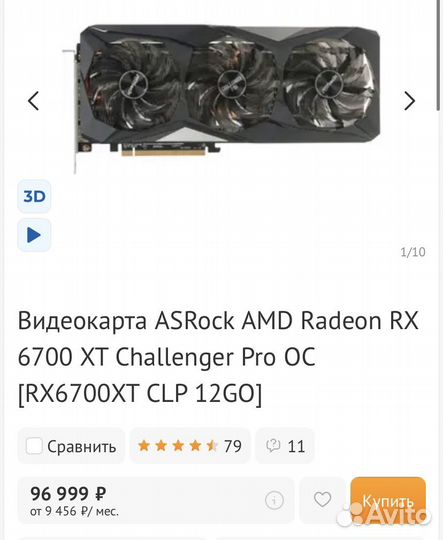The image size is (443, 540).
Task: Play the product video
Action: [34, 235]
